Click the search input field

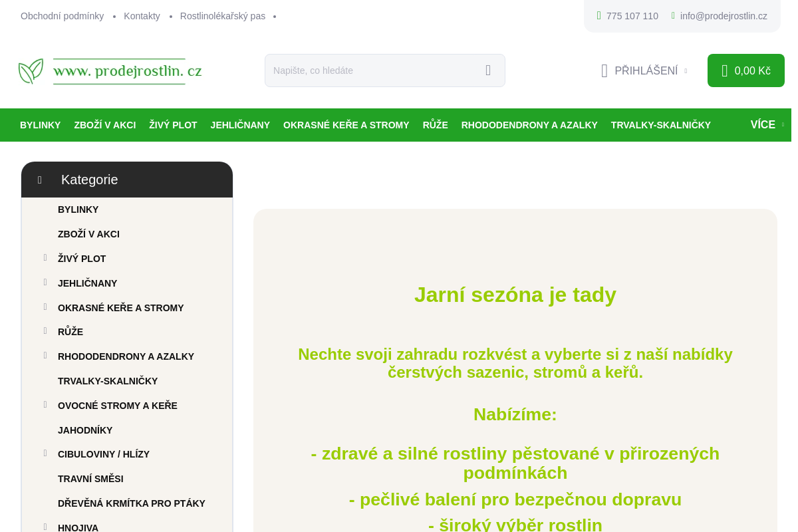372,70
